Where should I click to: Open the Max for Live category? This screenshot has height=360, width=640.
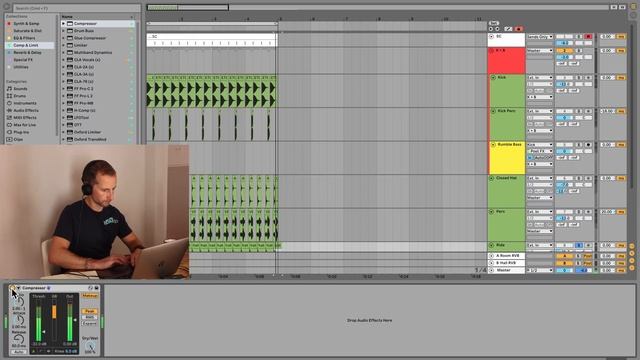(24, 125)
